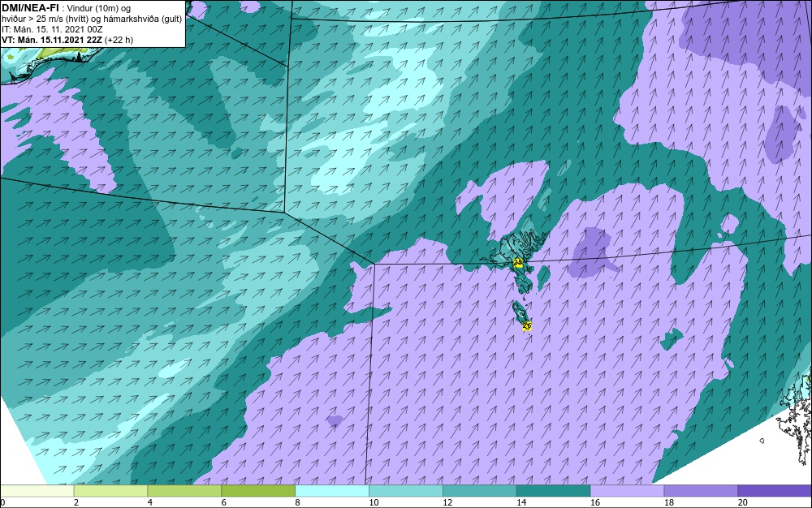The height and width of the screenshot is (508, 812).
Task: Click legend scale value "14"
Action: pyautogui.click(x=521, y=502)
